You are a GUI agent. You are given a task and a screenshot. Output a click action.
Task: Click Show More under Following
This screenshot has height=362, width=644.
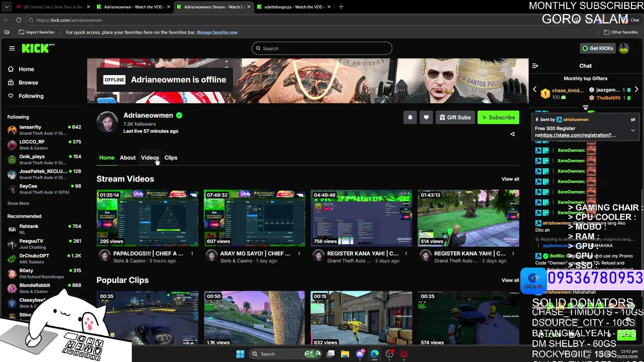tap(18, 204)
